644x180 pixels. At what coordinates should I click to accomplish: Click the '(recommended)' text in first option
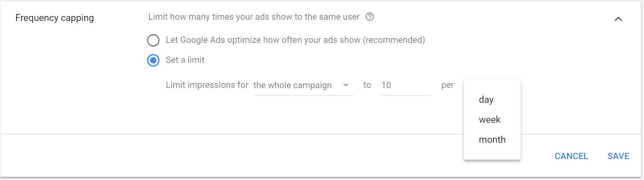[x=394, y=40]
